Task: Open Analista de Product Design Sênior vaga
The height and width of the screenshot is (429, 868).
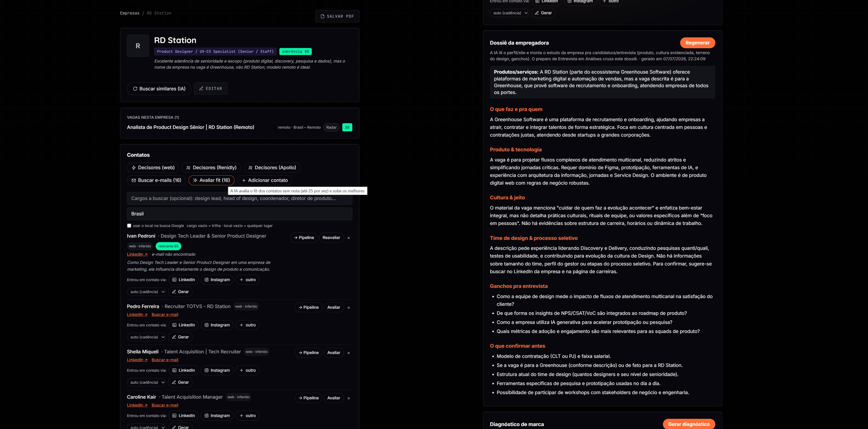Action: pos(190,127)
